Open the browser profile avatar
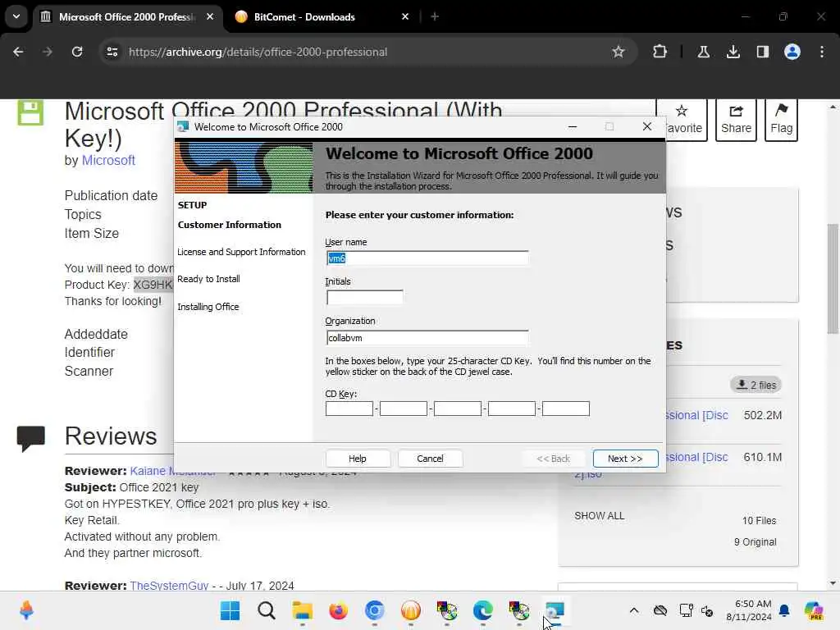 (792, 52)
